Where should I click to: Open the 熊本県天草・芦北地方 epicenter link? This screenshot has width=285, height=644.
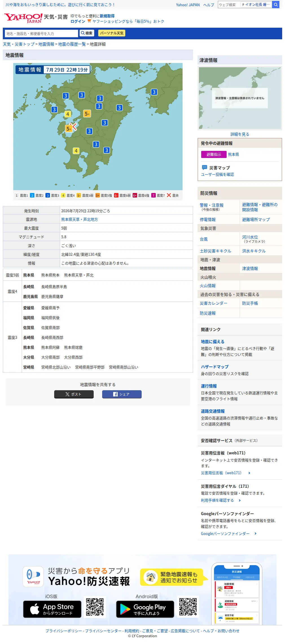point(80,219)
